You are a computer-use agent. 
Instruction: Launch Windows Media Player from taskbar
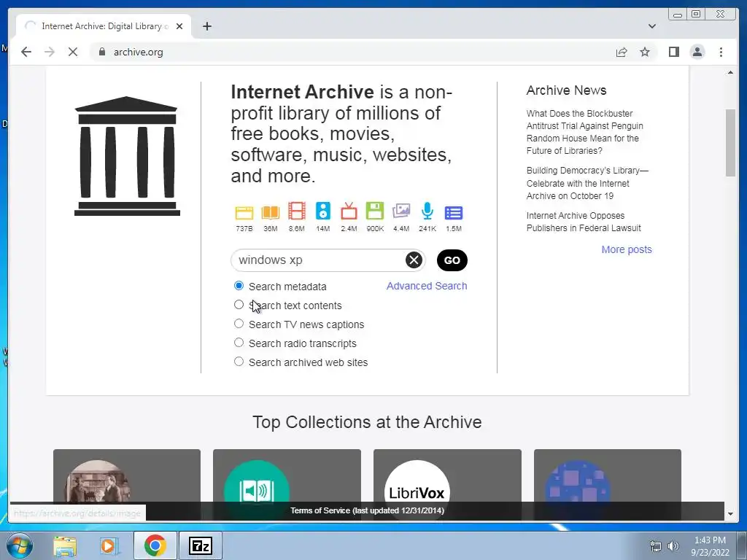[x=109, y=545]
